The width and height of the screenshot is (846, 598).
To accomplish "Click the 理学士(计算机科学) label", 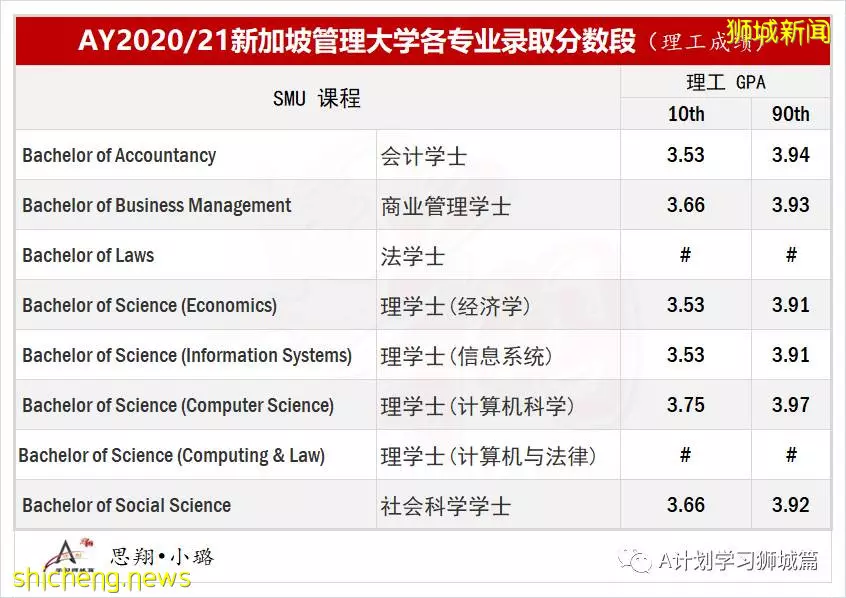I will coord(477,406).
